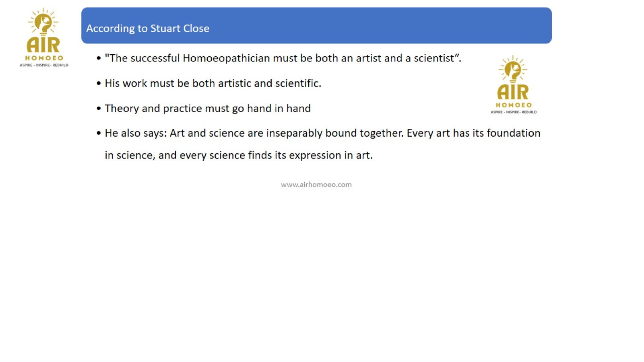Click the tagline under the top-left logo
This screenshot has height=362, width=644.
point(44,65)
